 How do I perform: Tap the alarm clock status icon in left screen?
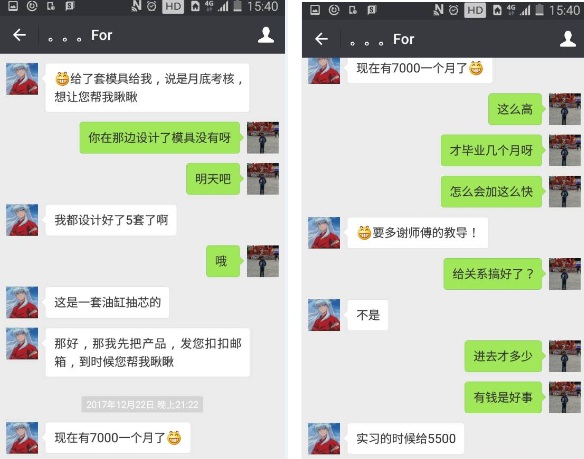coord(152,6)
